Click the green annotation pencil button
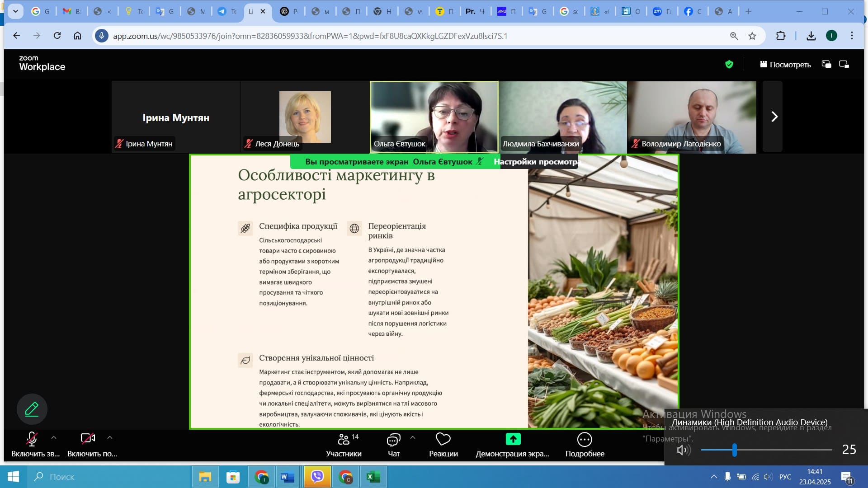 pyautogui.click(x=32, y=409)
